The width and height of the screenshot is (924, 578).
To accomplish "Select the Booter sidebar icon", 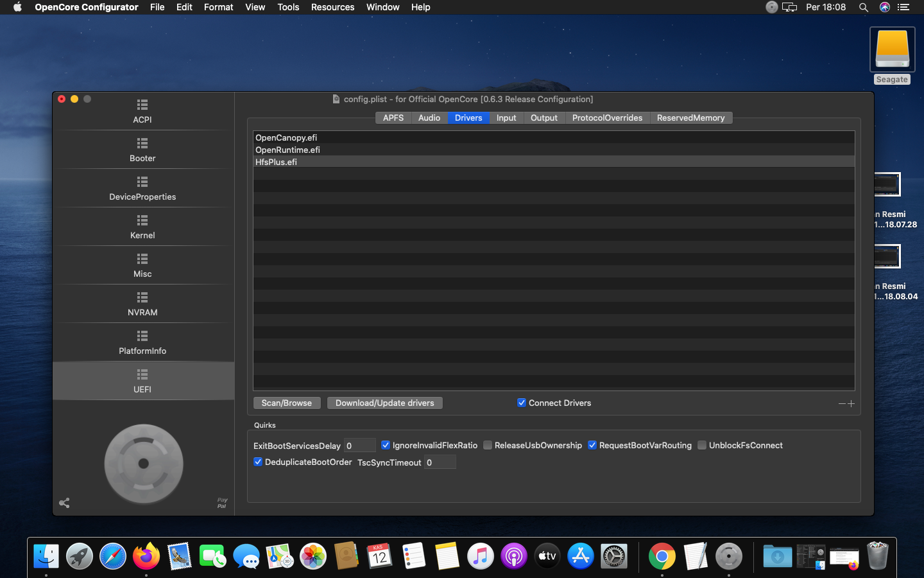I will 142,149.
